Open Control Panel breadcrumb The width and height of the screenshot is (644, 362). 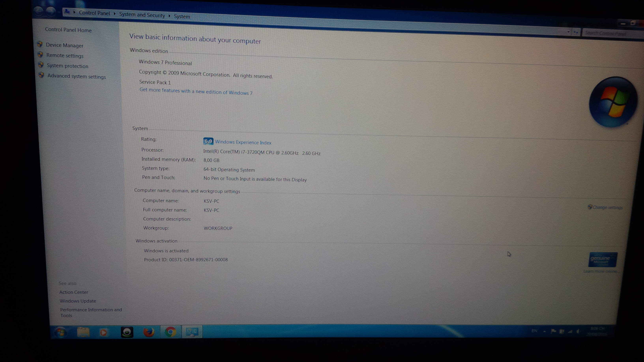click(94, 13)
